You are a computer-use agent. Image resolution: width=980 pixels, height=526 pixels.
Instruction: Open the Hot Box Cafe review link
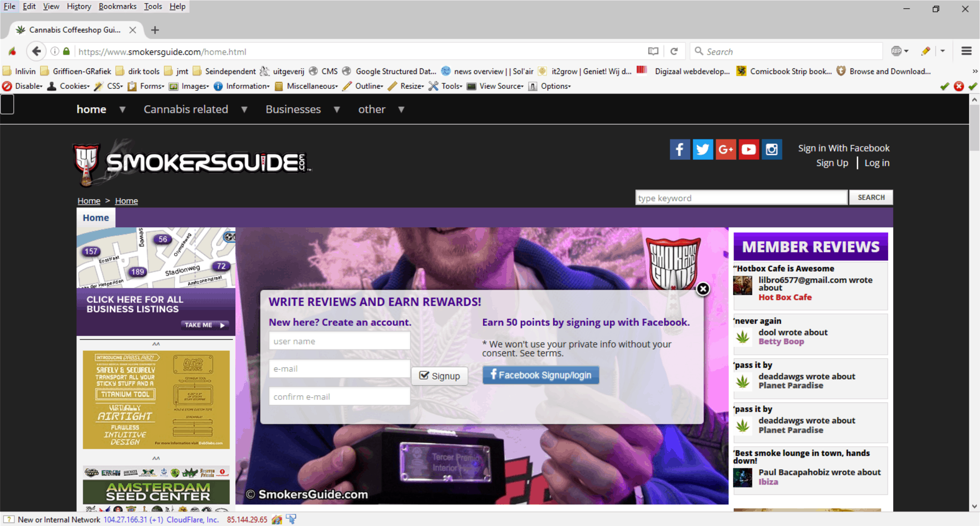[x=785, y=297]
